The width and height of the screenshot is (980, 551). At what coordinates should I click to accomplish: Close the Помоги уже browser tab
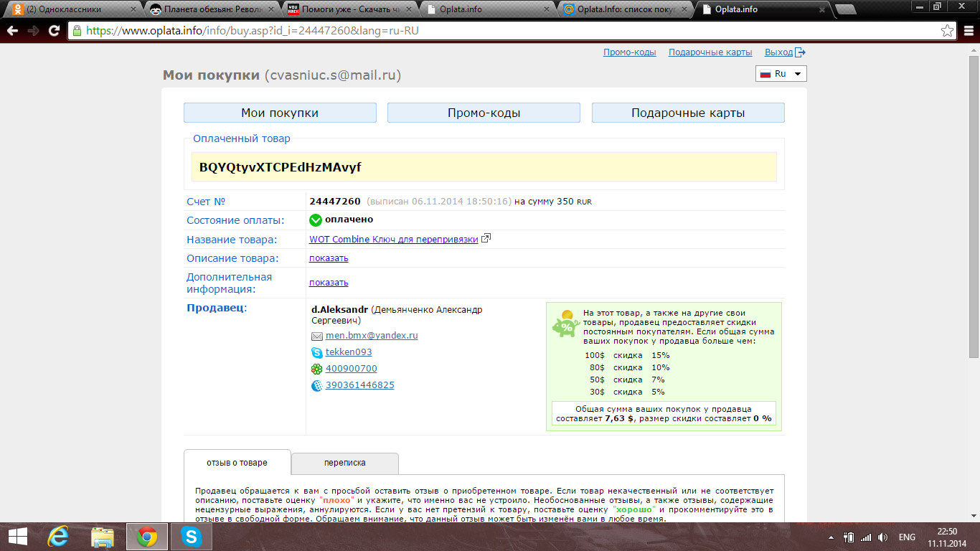[408, 9]
